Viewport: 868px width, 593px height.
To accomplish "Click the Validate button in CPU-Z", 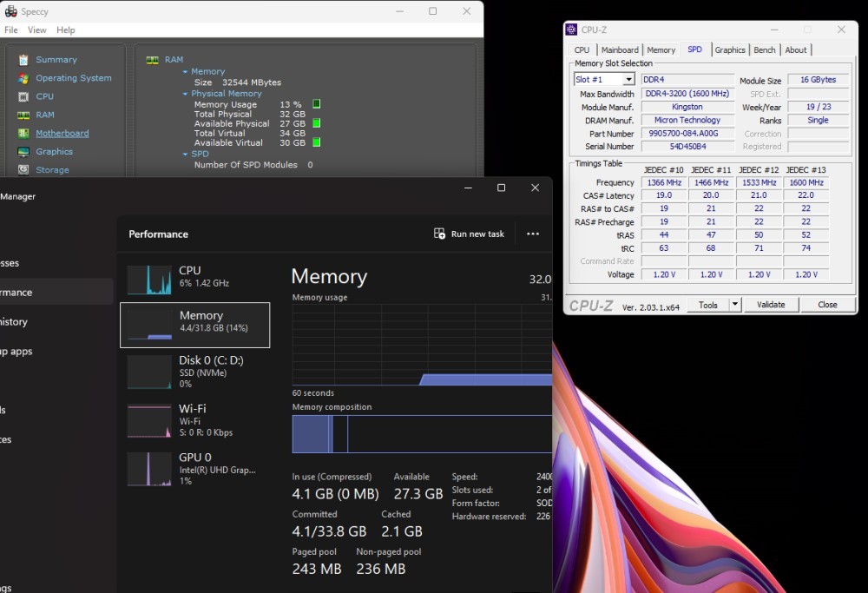I will tap(771, 305).
